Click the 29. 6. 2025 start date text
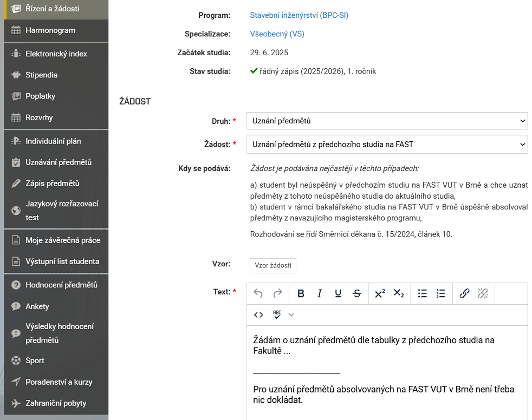The width and height of the screenshot is (532, 420). click(269, 52)
